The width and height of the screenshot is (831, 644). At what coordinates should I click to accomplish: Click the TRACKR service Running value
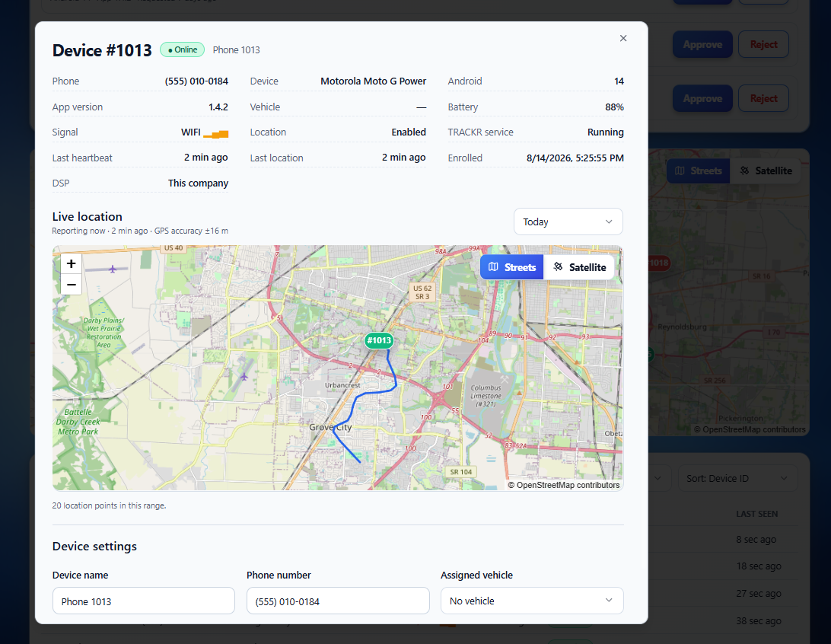pyautogui.click(x=605, y=132)
